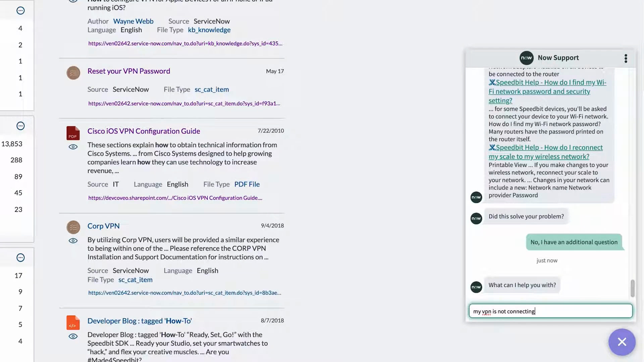Filter by sc_cat_item under Reset your VPN Password
The height and width of the screenshot is (362, 644).
pyautogui.click(x=212, y=89)
